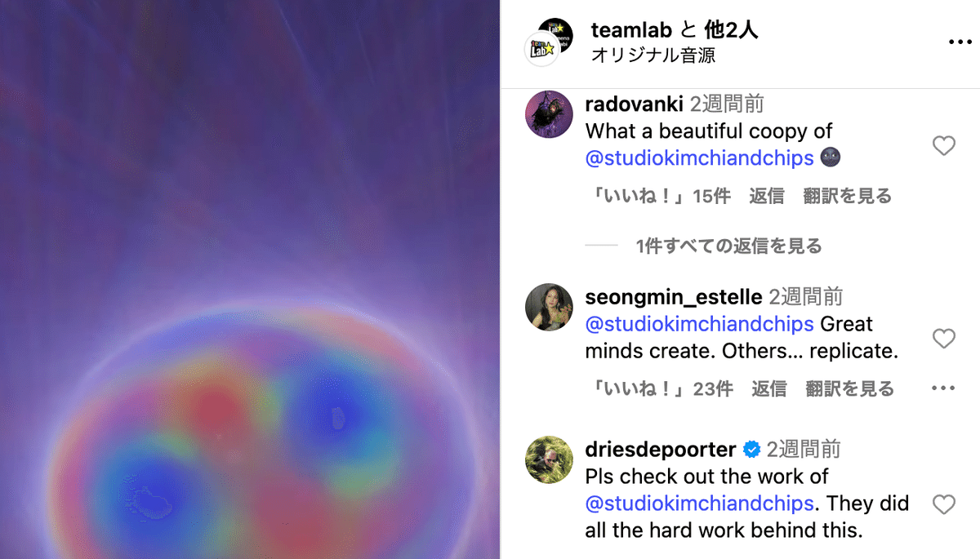
Task: Click 返信 under seongmin_estelle's comment
Action: (769, 388)
